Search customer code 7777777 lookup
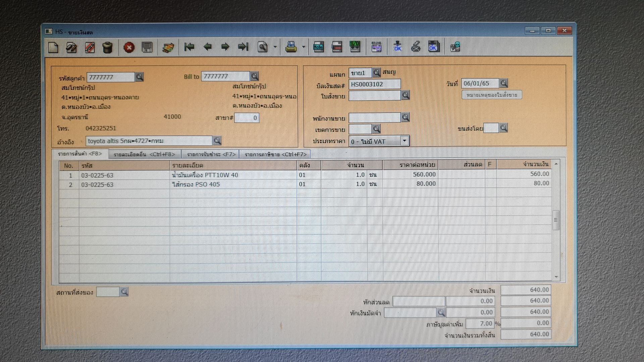This screenshot has height=362, width=644. pyautogui.click(x=140, y=77)
